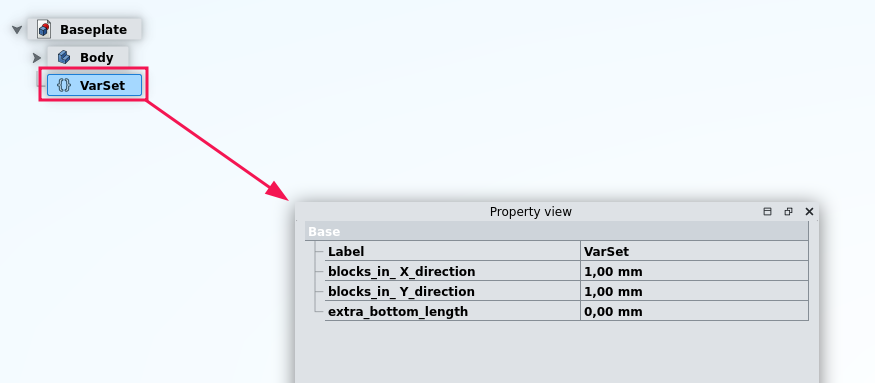The width and height of the screenshot is (875, 383).
Task: Edit extra_bottom_length value field
Action: [694, 311]
